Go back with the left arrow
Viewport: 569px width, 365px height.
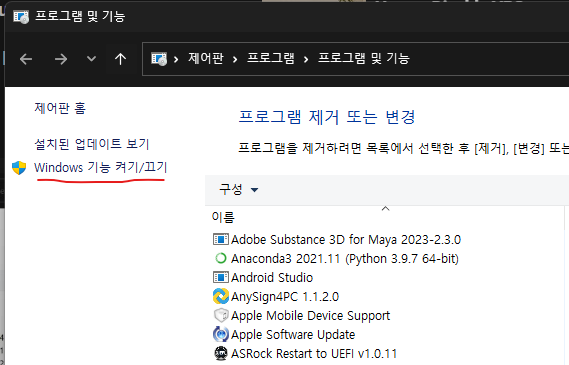(x=26, y=59)
